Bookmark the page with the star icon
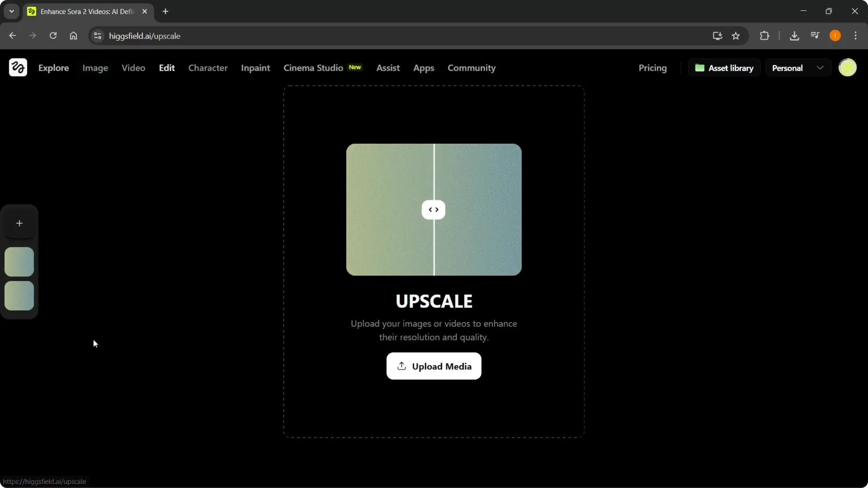Image resolution: width=868 pixels, height=488 pixels. [x=736, y=36]
